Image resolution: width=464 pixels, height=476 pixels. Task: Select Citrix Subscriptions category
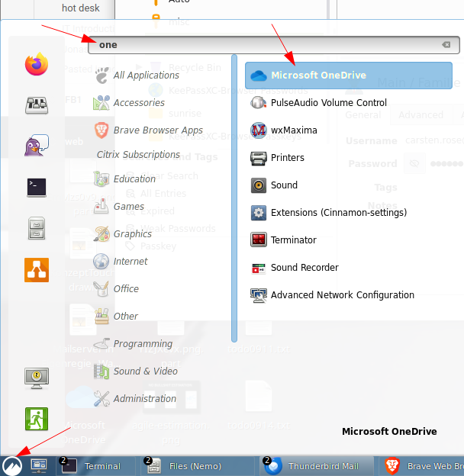point(138,155)
